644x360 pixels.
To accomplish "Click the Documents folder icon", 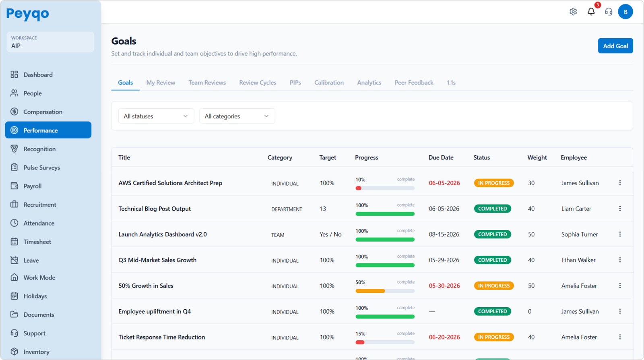I will [x=14, y=314].
